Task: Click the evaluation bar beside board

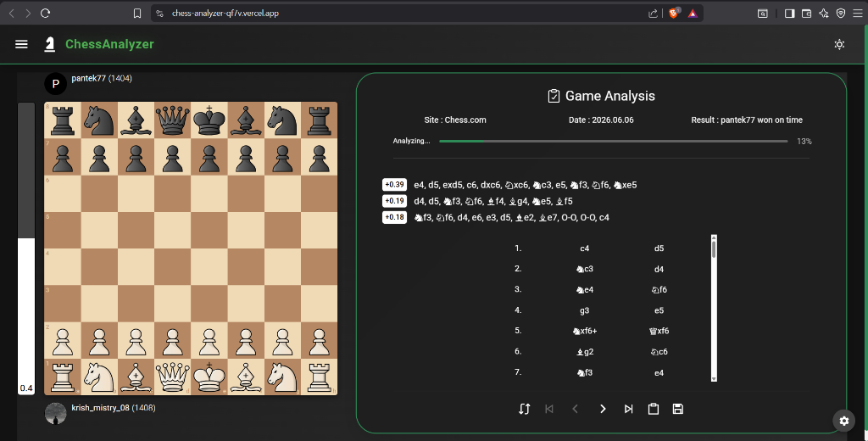Action: [26, 248]
